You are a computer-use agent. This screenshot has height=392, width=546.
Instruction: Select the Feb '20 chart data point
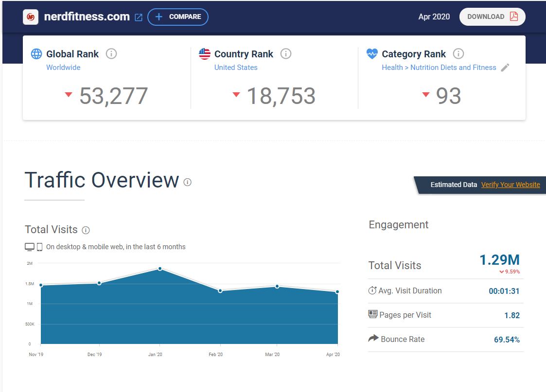[220, 291]
